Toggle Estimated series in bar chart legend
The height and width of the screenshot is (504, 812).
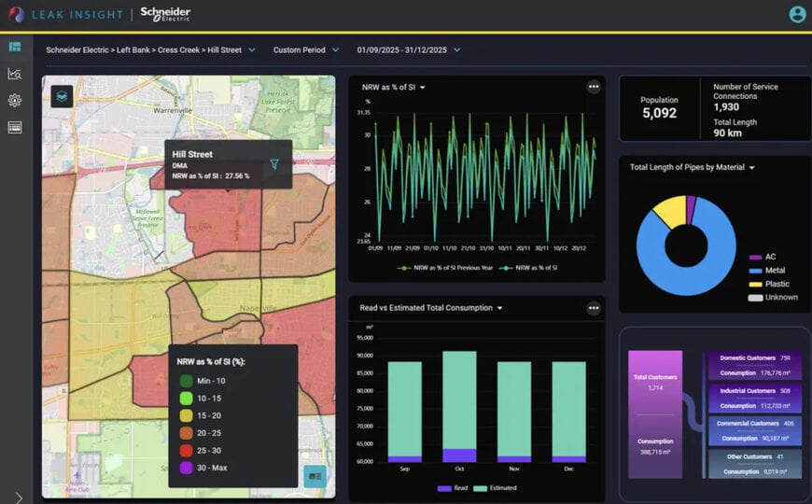[495, 488]
